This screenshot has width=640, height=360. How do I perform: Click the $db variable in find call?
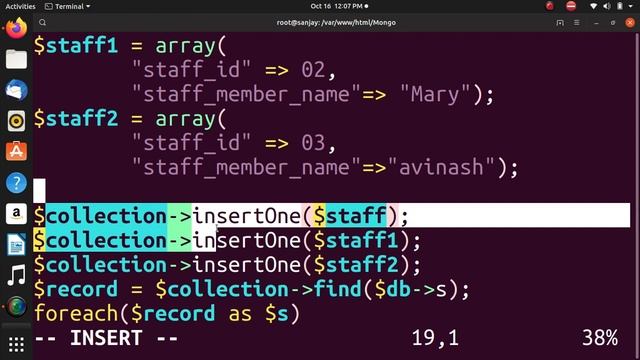click(x=392, y=289)
